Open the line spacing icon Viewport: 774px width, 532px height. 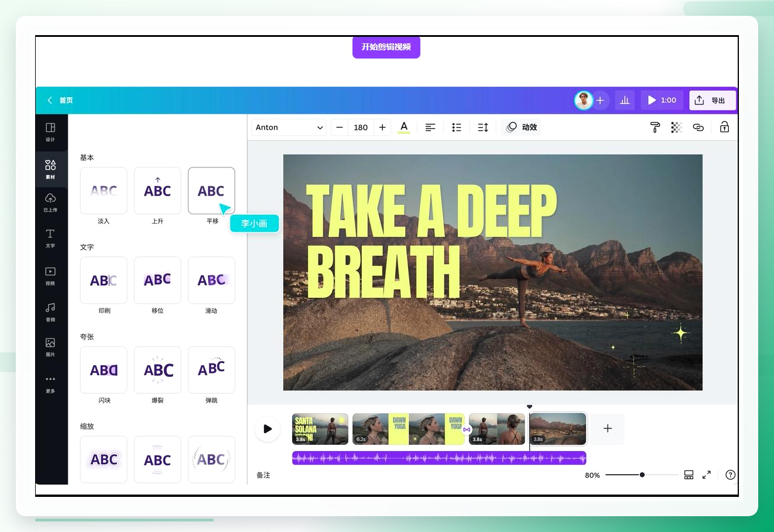483,127
